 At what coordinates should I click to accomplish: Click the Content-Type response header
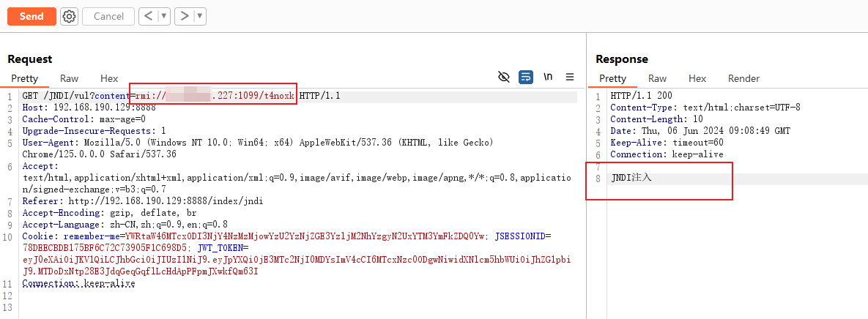(705, 108)
